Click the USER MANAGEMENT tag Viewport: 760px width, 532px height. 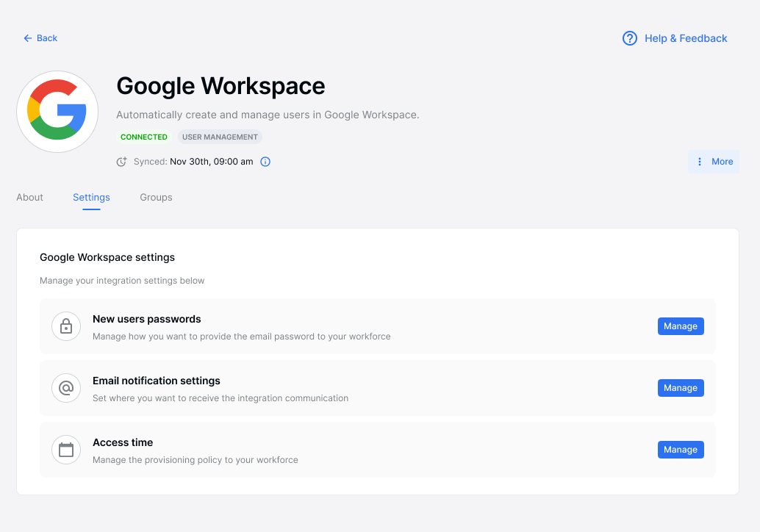(220, 137)
